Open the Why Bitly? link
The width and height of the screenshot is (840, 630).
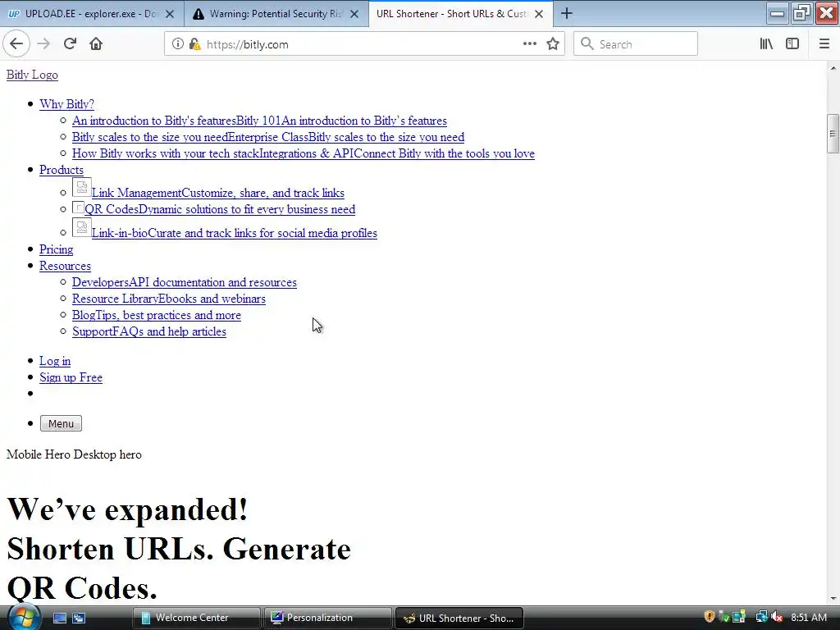(x=67, y=104)
